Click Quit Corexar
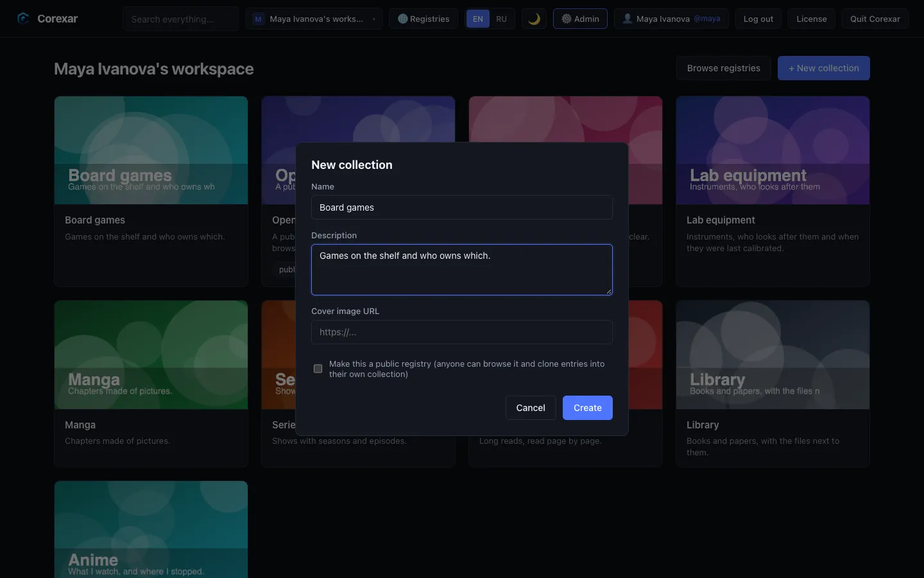The height and width of the screenshot is (578, 924). tap(875, 19)
